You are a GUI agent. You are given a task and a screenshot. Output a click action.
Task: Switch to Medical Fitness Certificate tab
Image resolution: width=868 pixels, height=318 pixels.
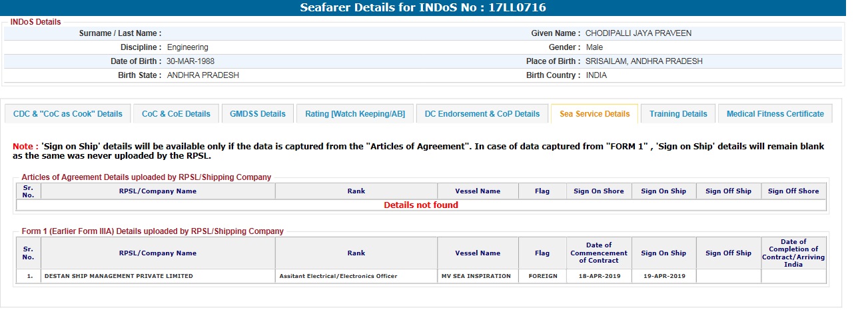(775, 114)
